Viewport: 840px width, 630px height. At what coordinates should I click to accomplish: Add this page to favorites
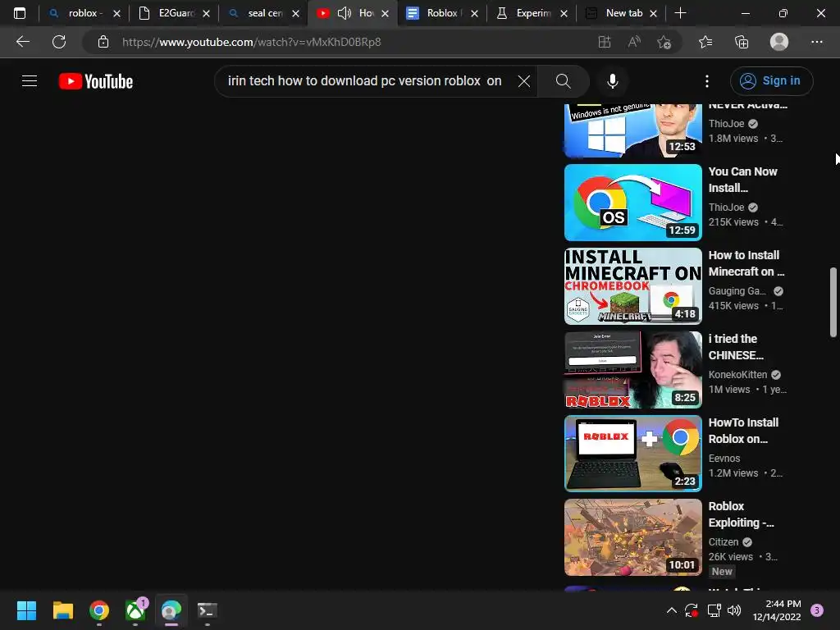pyautogui.click(x=664, y=42)
